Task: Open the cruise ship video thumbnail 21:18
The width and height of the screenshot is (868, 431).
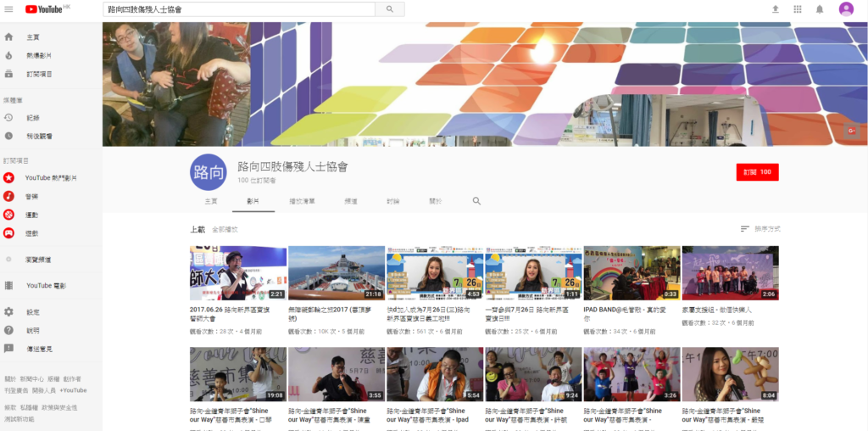Action: [x=336, y=273]
